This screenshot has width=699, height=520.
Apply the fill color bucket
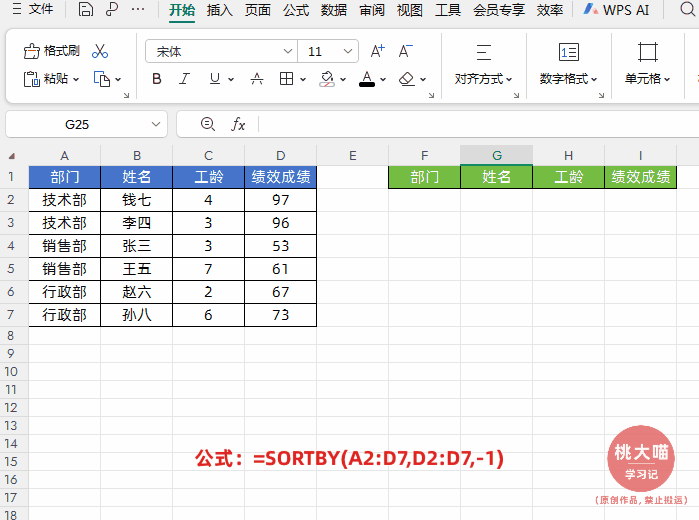pos(327,79)
